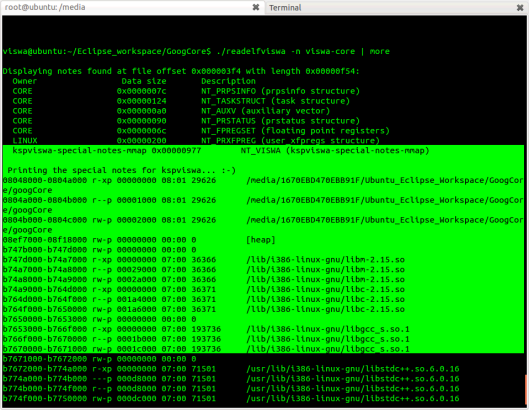Click the 08048000-0804a000 r-xp mapping line
The image size is (529, 410).
coord(263,185)
